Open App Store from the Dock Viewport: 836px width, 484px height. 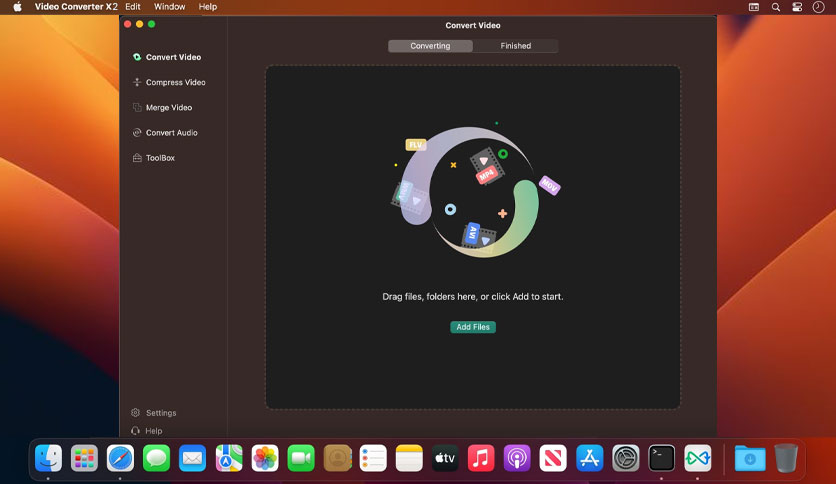point(589,458)
